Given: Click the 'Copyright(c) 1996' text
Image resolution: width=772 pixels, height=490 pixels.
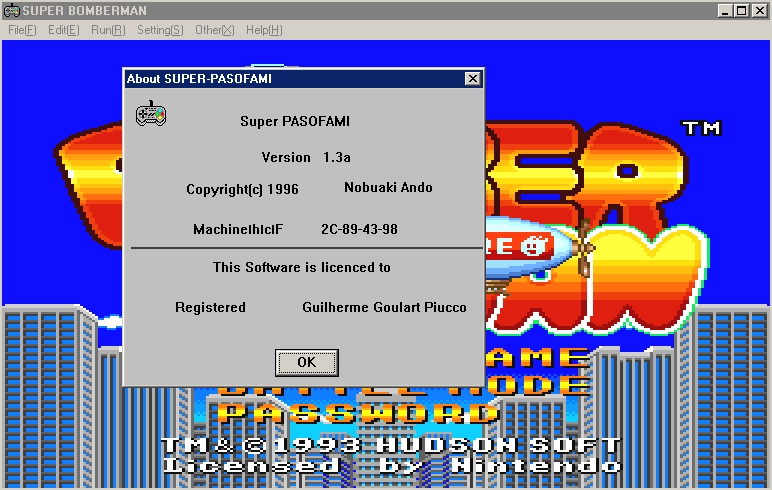Looking at the screenshot, I should point(242,190).
